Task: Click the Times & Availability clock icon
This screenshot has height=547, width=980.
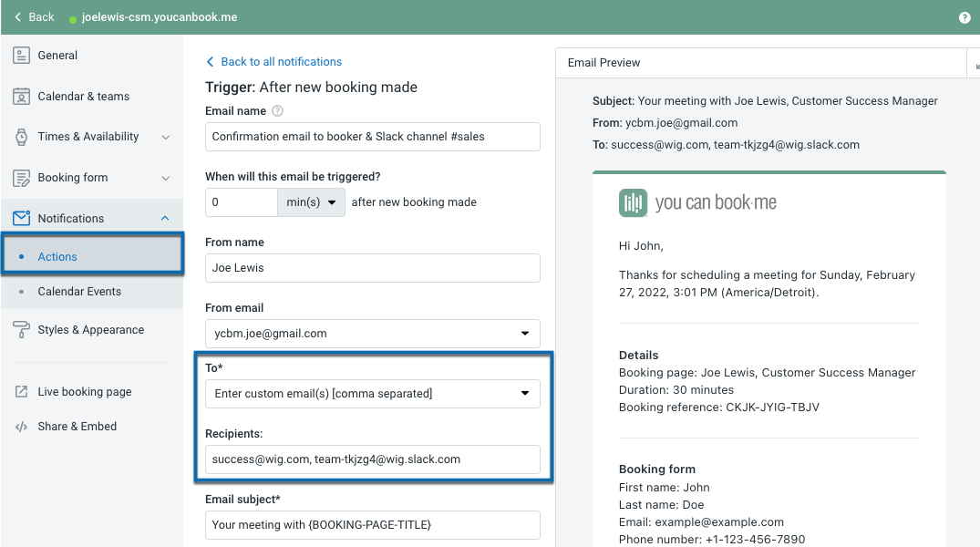Action: point(22,137)
